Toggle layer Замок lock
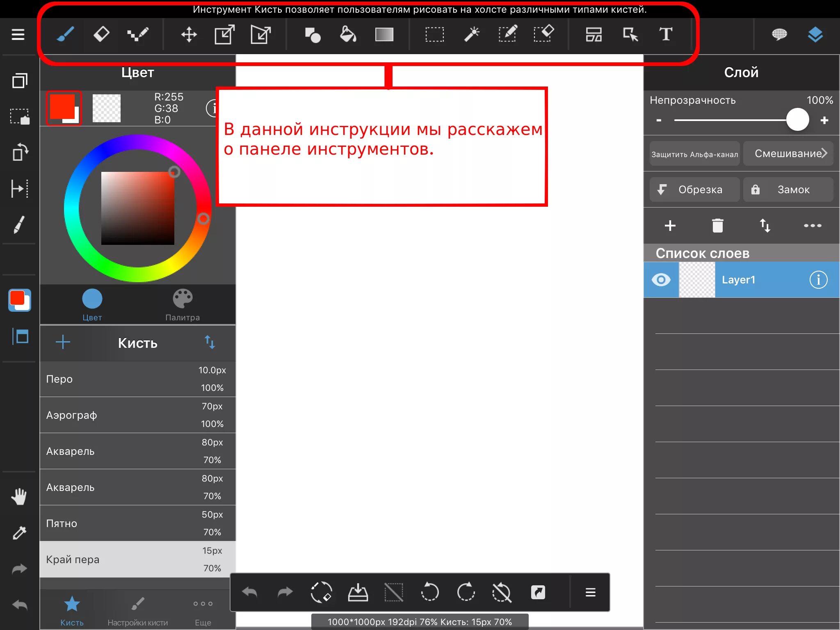This screenshot has width=840, height=630. point(788,189)
